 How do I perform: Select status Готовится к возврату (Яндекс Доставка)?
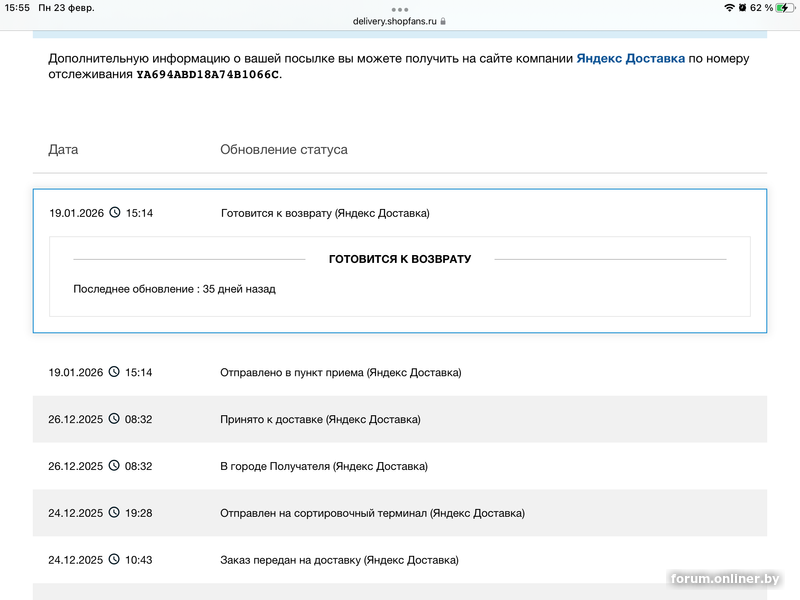pyautogui.click(x=325, y=213)
